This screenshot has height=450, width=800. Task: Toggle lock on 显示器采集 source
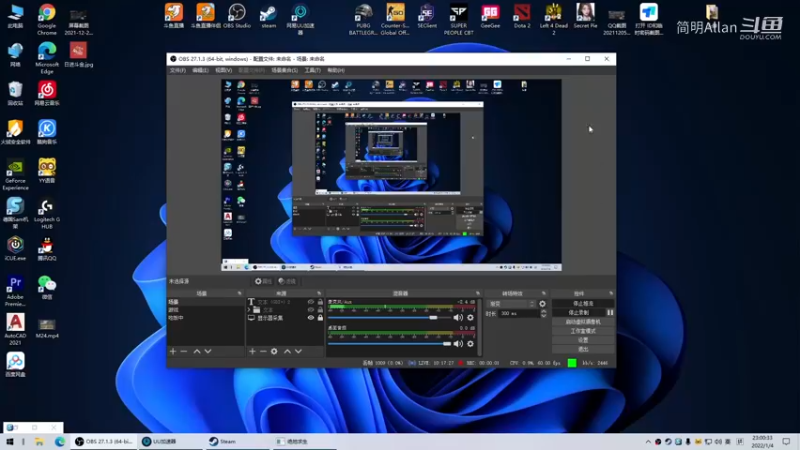[320, 318]
